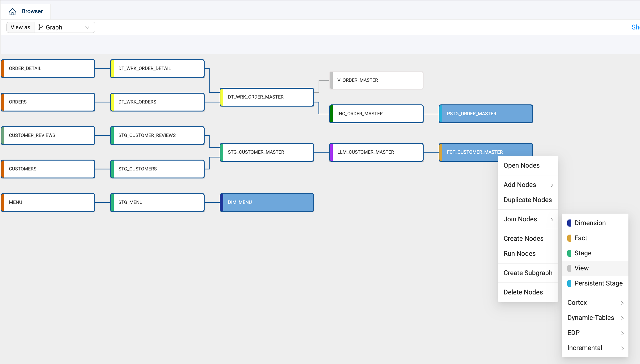Pick the Stage node type
Screen dimensions: 640x364
[582, 253]
